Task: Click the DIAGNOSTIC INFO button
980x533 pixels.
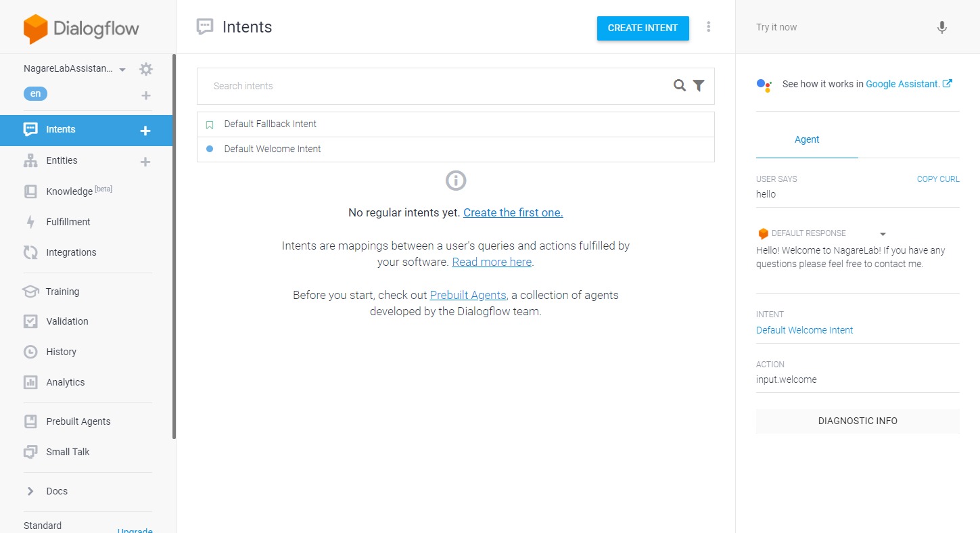Action: coord(858,421)
